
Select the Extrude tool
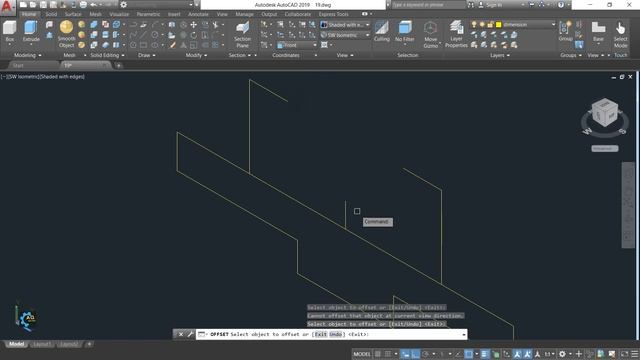(x=31, y=32)
